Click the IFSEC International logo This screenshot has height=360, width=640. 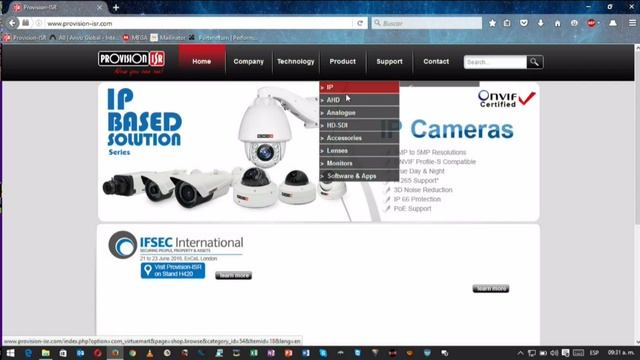[176, 245]
